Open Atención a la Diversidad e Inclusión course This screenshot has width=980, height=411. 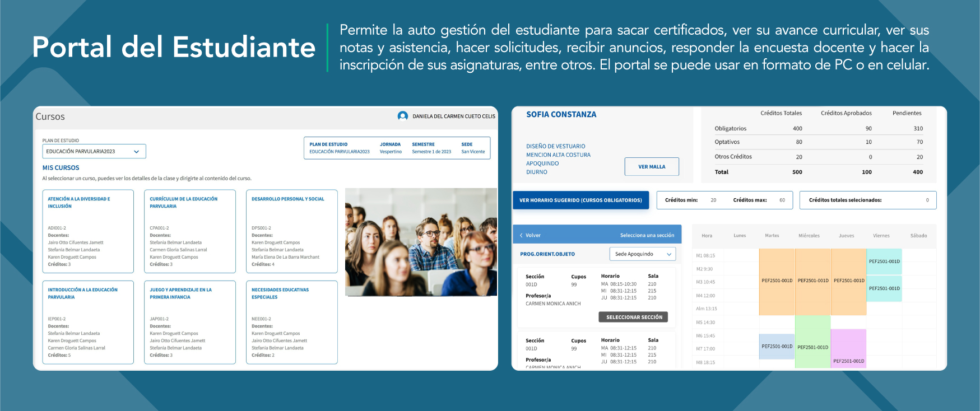(x=88, y=231)
